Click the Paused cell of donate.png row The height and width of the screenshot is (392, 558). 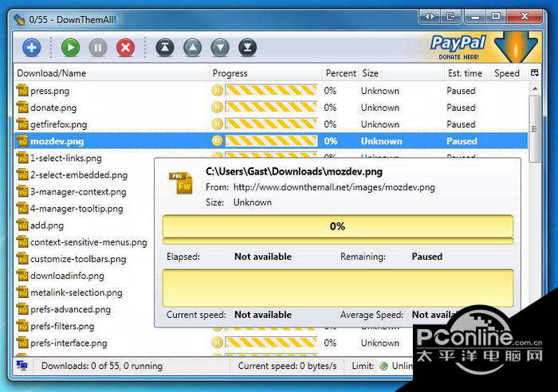coord(461,108)
